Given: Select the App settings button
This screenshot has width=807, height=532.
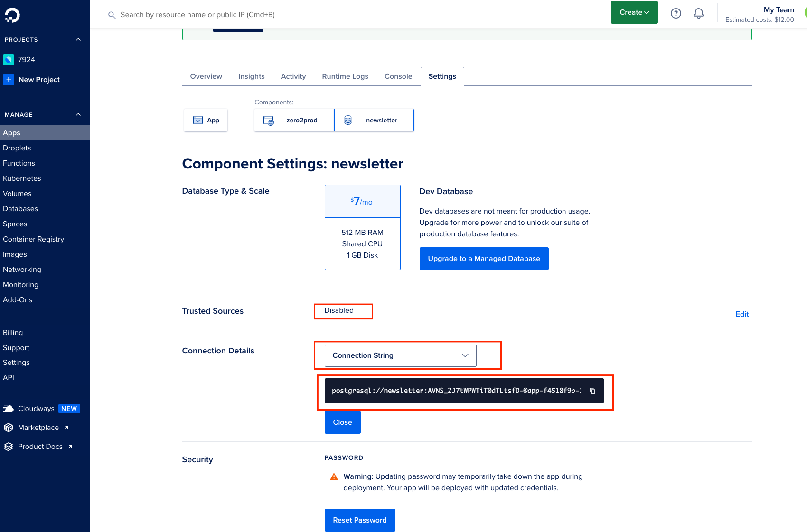Looking at the screenshot, I should tap(206, 120).
